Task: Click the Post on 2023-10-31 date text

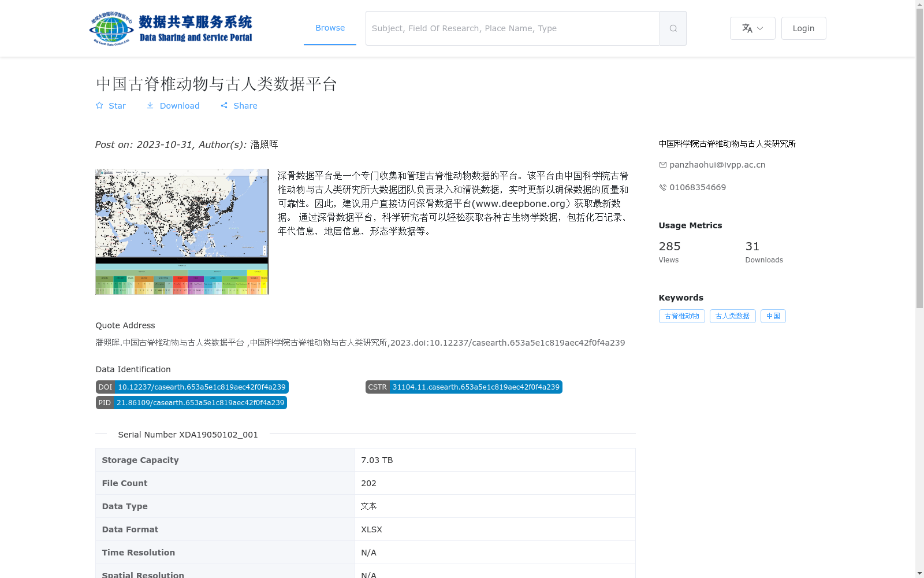Action: (143, 144)
